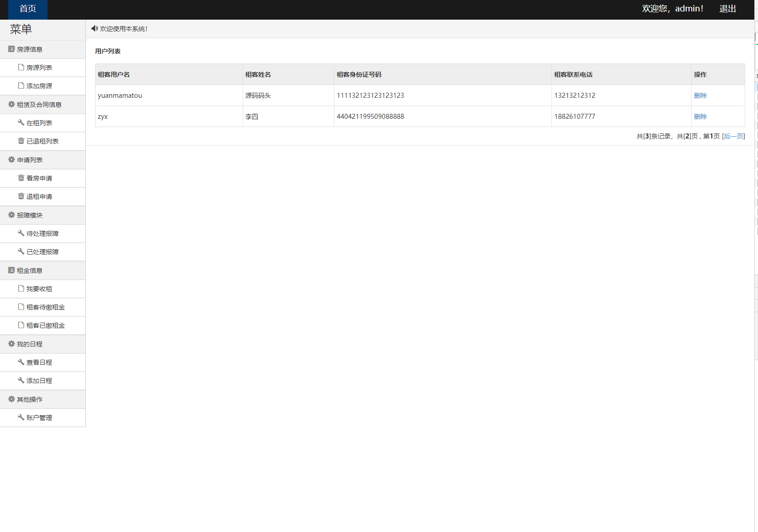Click the 账户管理 wrench icon
This screenshot has width=758, height=532.
(x=21, y=417)
